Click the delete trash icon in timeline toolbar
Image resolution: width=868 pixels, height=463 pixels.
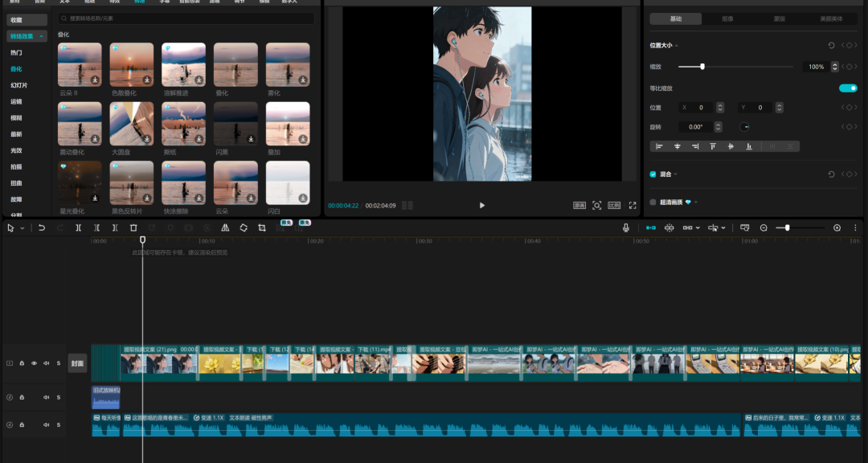133,227
